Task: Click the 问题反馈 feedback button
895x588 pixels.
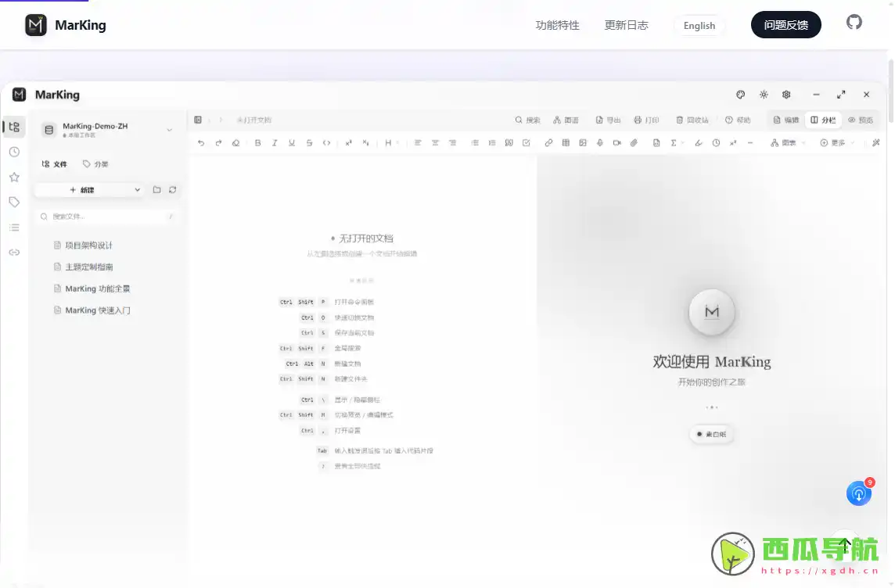Action: click(786, 24)
